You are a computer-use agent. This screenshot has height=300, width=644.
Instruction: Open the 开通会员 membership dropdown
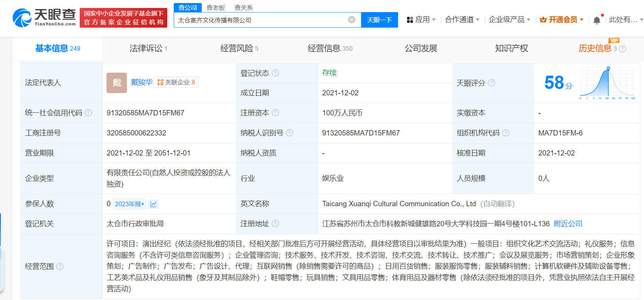[x=562, y=20]
